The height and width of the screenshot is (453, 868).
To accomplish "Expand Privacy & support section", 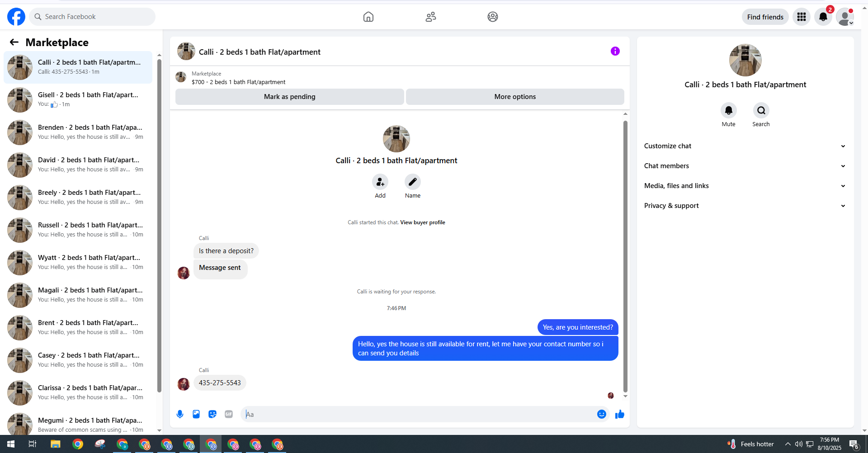I will (x=745, y=206).
